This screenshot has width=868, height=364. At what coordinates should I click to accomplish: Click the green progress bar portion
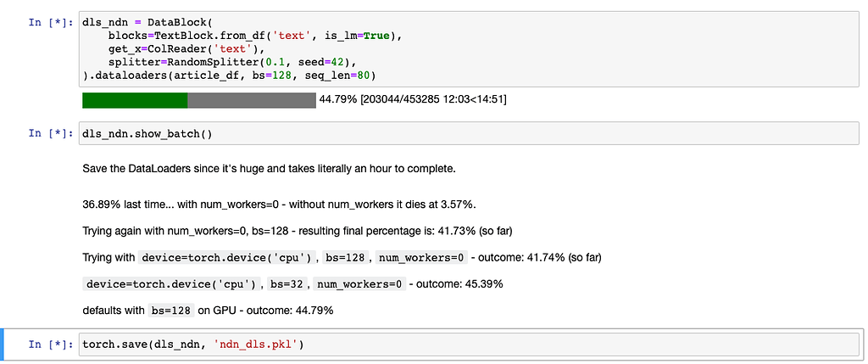click(x=135, y=100)
